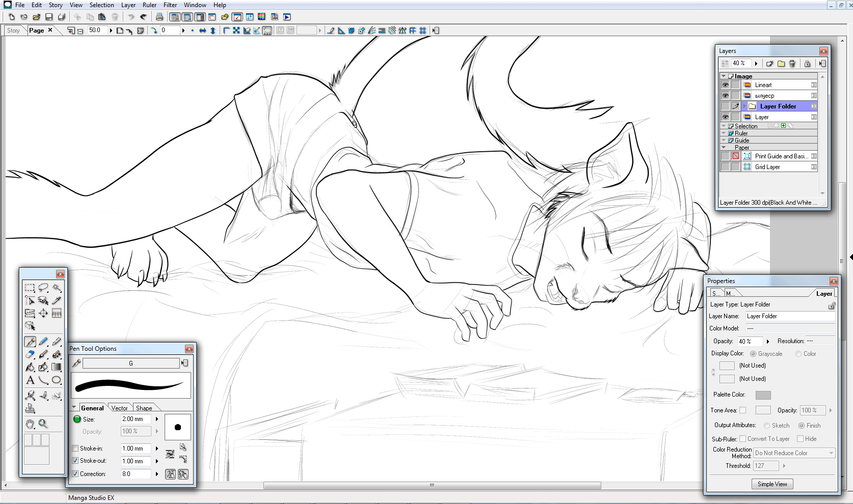Click the lock layer icon in Layers panel
The image size is (853, 504).
point(807,64)
